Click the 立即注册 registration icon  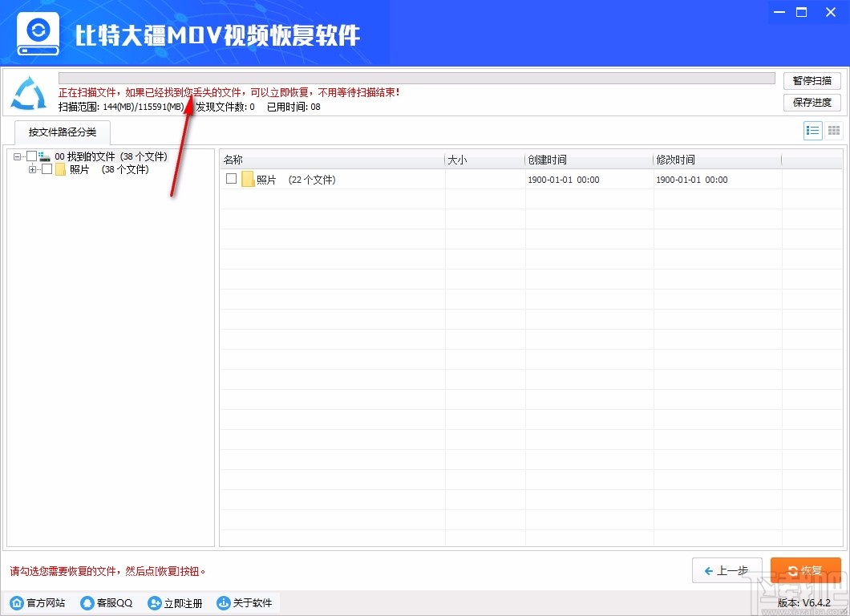pos(154,602)
